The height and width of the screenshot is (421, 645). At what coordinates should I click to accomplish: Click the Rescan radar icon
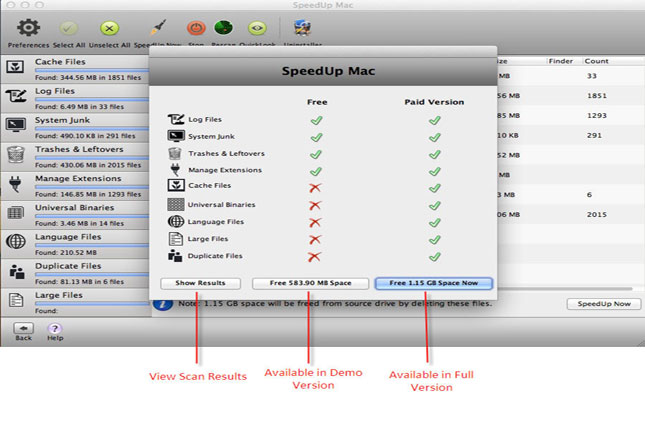tap(224, 28)
